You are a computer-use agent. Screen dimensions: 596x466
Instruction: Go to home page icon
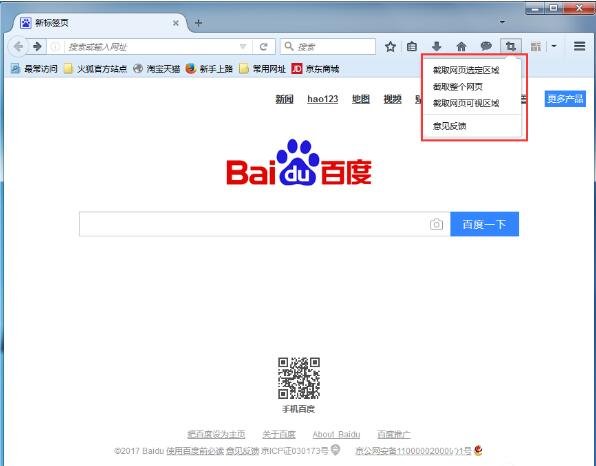(x=461, y=47)
